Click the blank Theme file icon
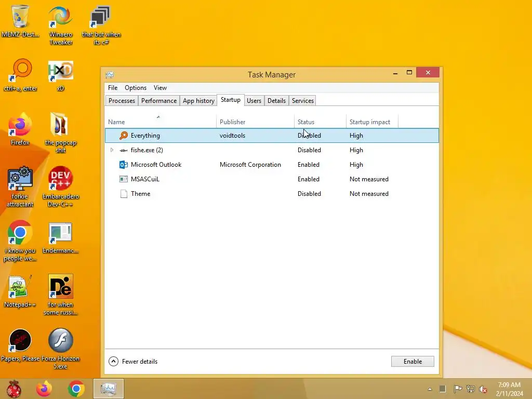This screenshot has height=399, width=532. [x=124, y=194]
